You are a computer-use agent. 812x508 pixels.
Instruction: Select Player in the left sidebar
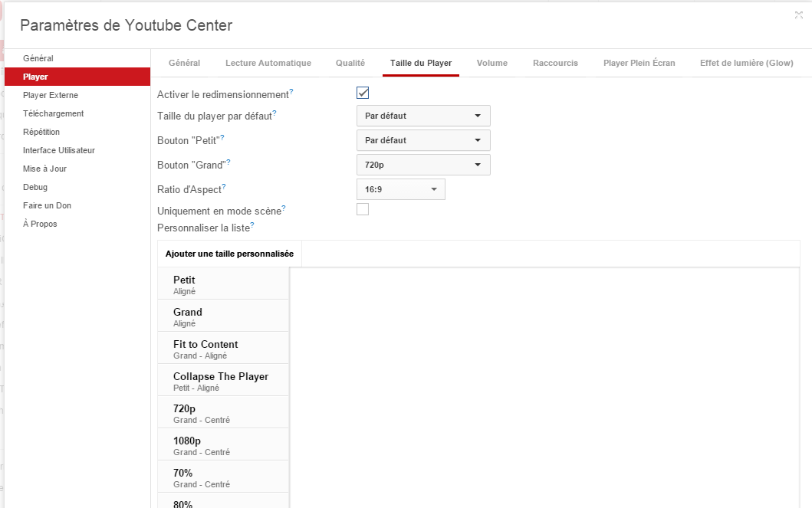(x=77, y=77)
